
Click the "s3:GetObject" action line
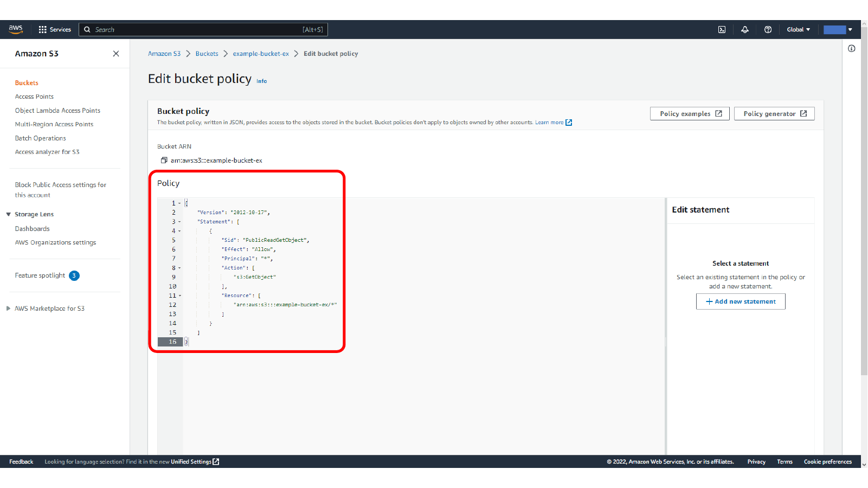point(255,277)
